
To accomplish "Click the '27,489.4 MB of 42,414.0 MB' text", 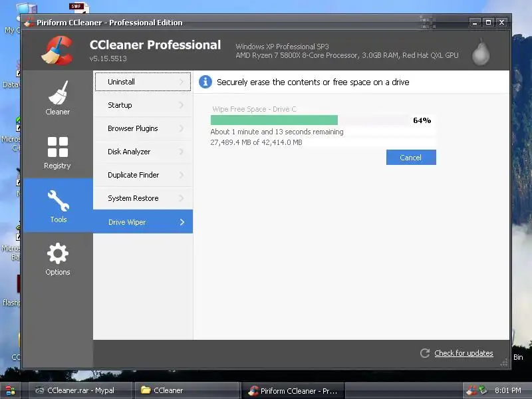I will 256,142.
